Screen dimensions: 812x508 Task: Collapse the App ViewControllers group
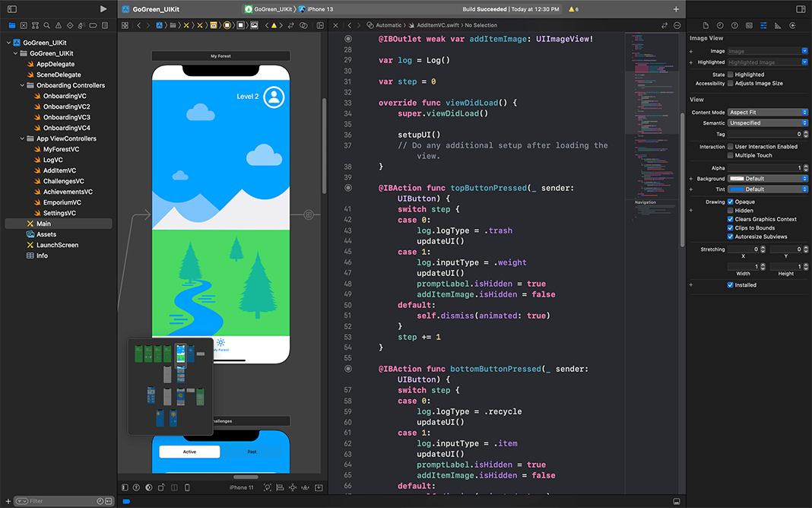pos(23,138)
